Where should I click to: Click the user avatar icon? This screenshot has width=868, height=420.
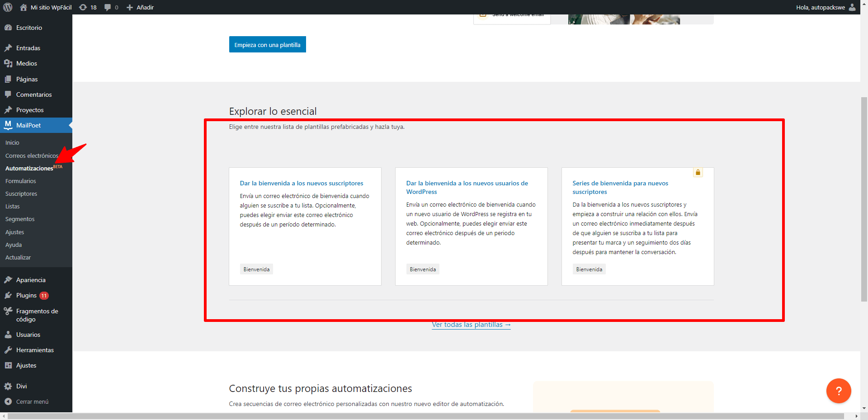[852, 7]
